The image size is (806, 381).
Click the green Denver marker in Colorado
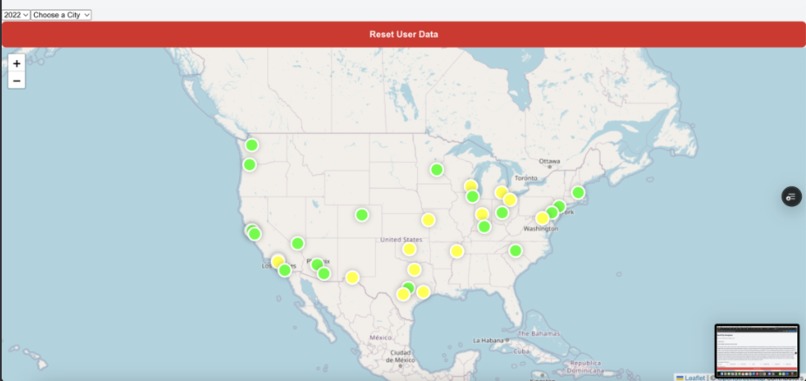pyautogui.click(x=362, y=215)
